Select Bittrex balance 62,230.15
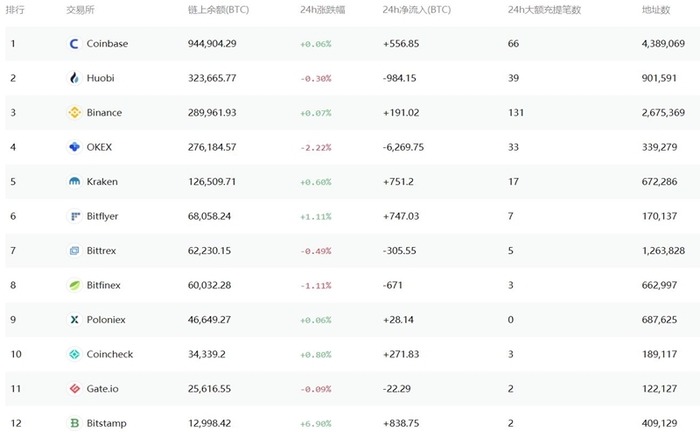 209,250
